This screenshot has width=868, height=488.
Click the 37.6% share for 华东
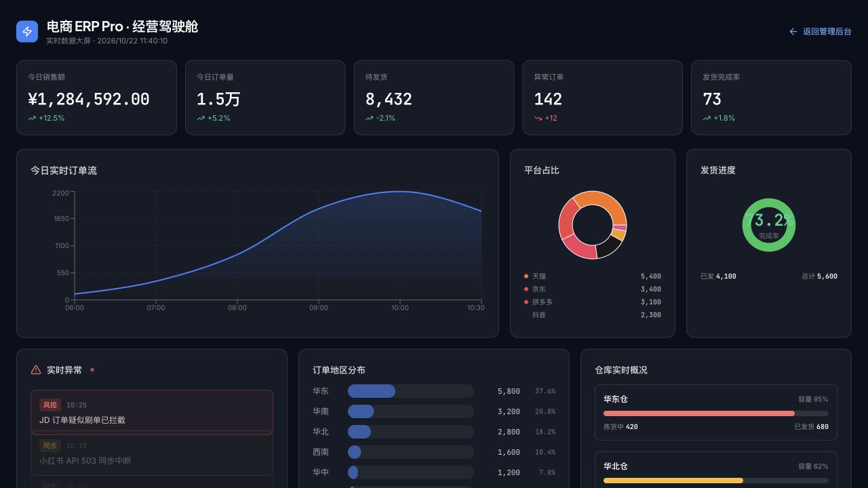point(545,391)
